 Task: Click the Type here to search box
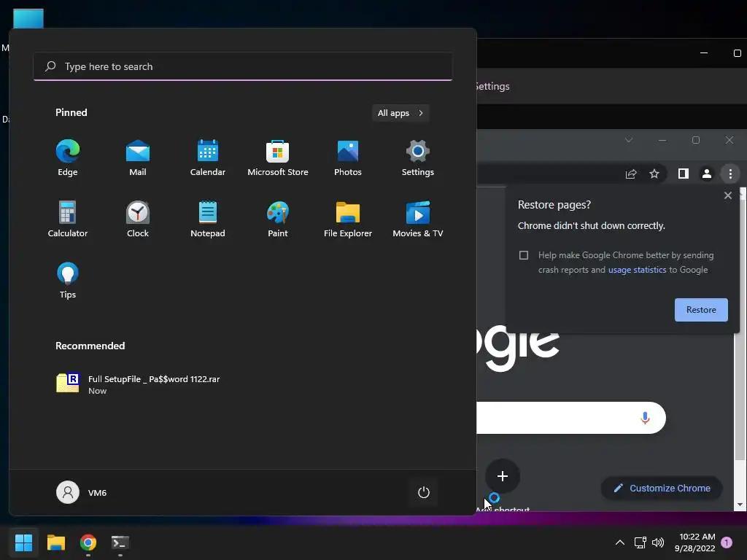click(243, 66)
